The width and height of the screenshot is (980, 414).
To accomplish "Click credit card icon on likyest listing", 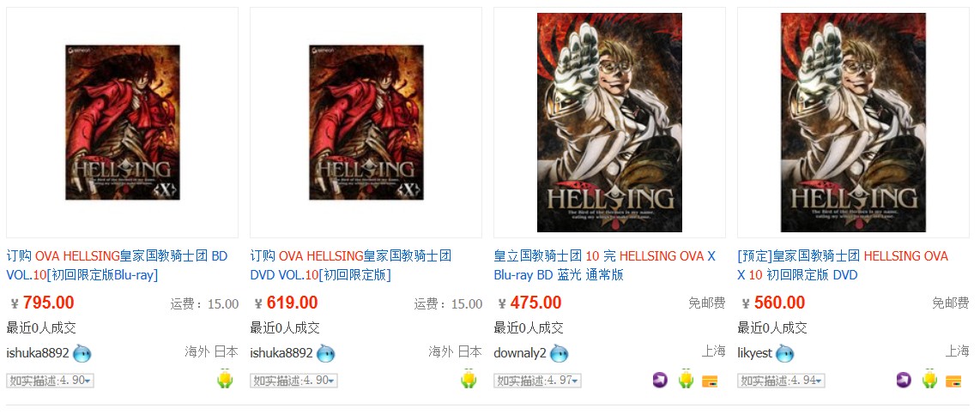I will 953,381.
